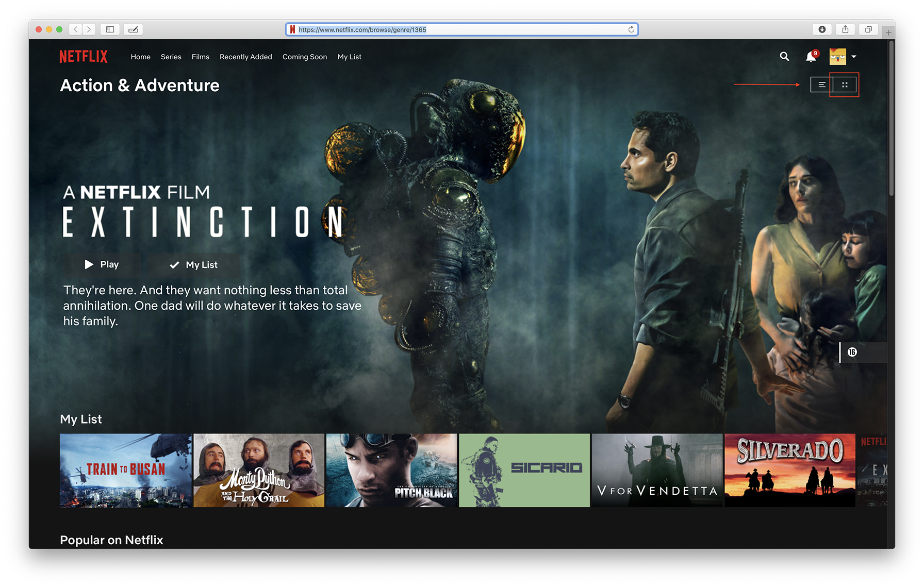Click the Action & Adventure title
This screenshot has height=587, width=924.
click(x=140, y=85)
